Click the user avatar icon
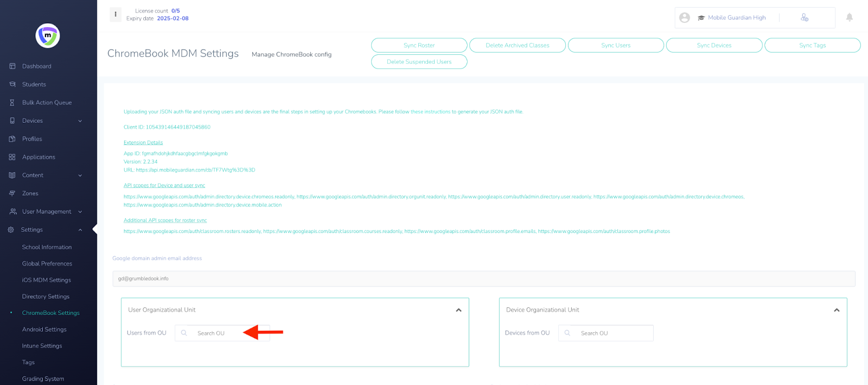Viewport: 868px width, 385px height. coord(685,18)
